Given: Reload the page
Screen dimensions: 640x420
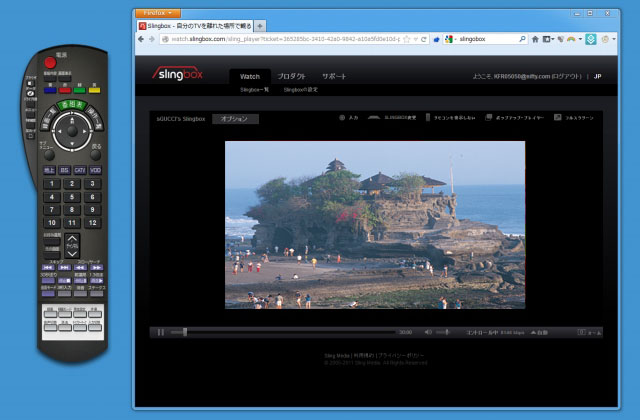Looking at the screenshot, I should 424,39.
